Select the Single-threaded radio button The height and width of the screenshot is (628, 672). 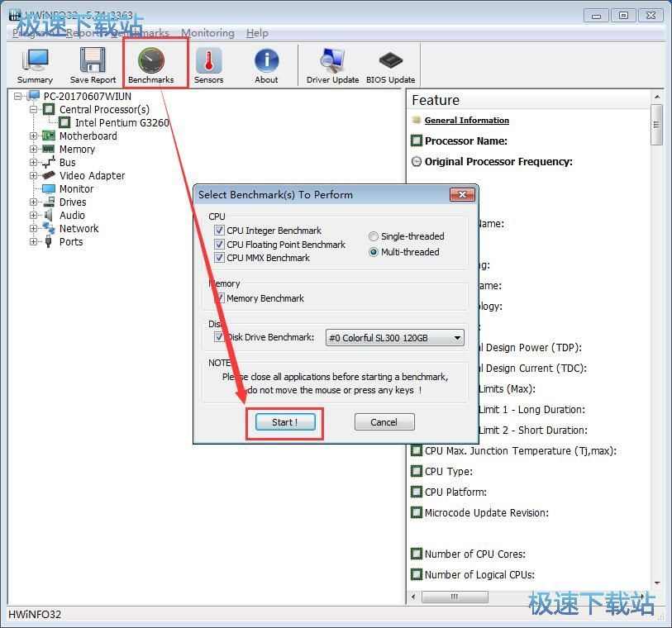point(374,236)
